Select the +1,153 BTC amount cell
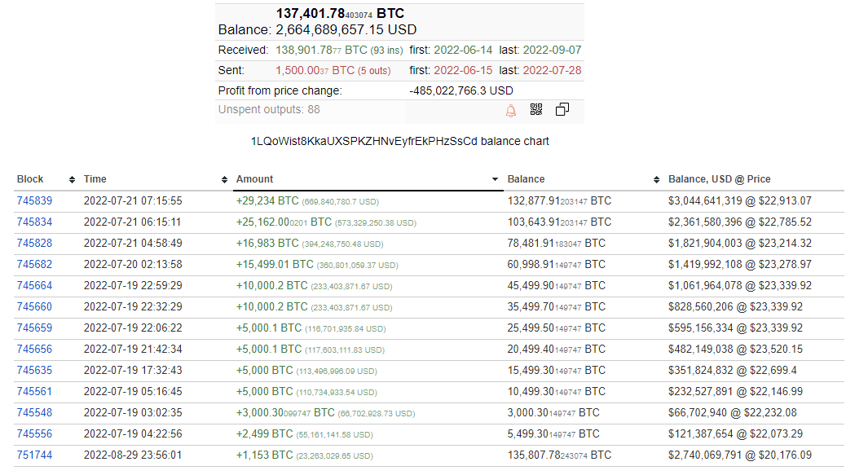The height and width of the screenshot is (475, 868). pos(305,455)
